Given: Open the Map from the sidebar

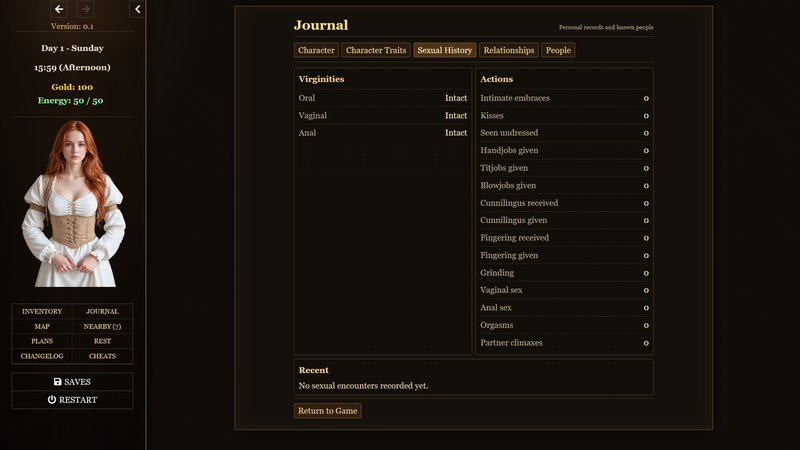Looking at the screenshot, I should 42,327.
